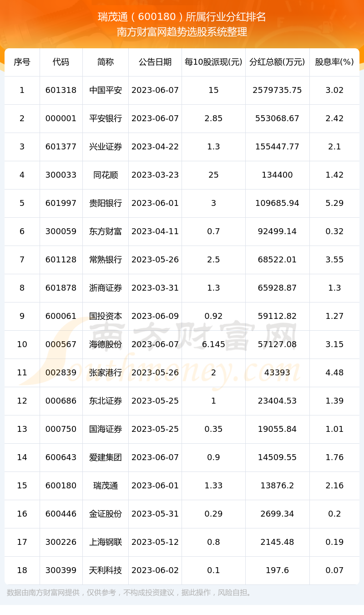The image size is (364, 615).
Task: Select stock code 601878
Action: 61,288
